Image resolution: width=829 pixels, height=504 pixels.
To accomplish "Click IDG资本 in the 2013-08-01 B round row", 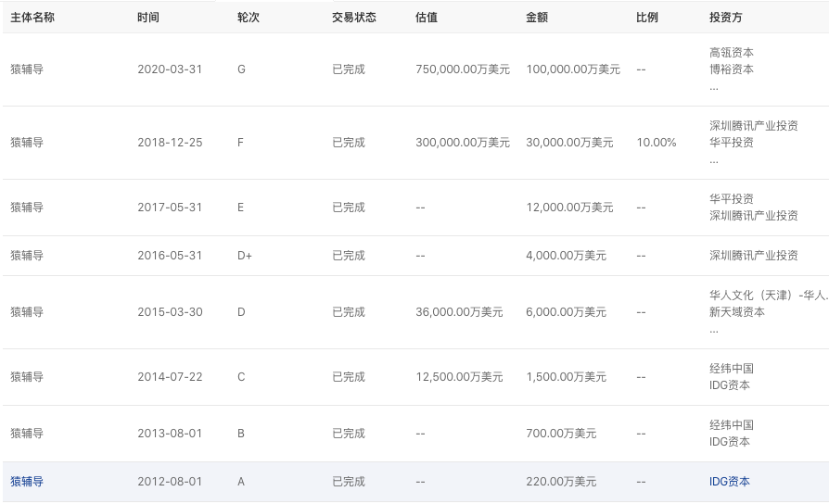I will (x=729, y=442).
